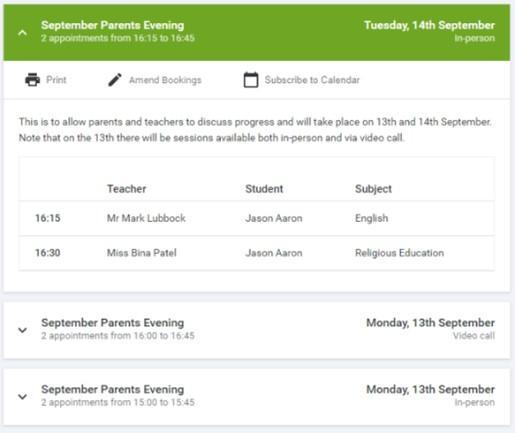Click the Subject column header
Viewport: 515px width, 433px height.
point(373,189)
